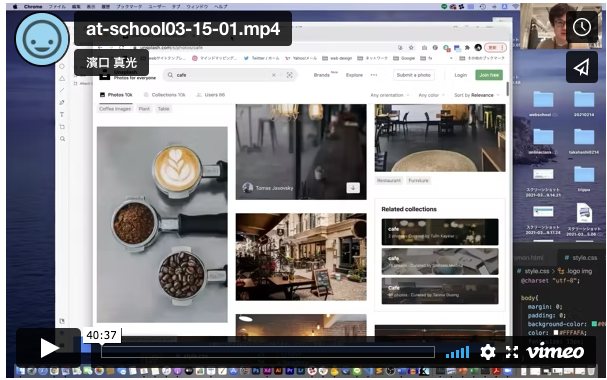Open the player settings gear
This screenshot has height=380, width=607.
pos(488,352)
